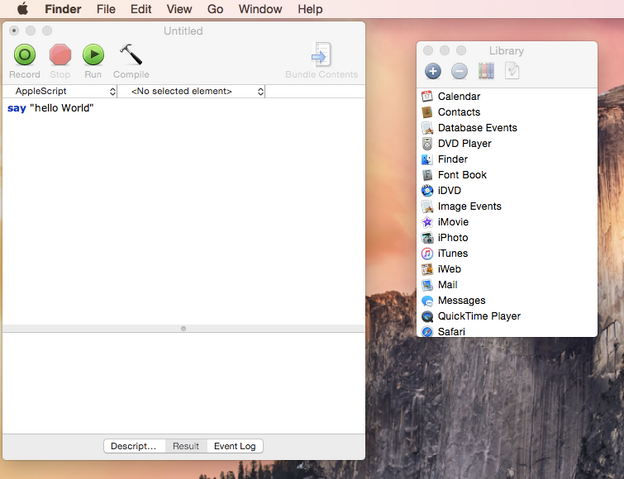The width and height of the screenshot is (624, 479).
Task: Click the "hello World" string in script
Action: click(x=62, y=108)
